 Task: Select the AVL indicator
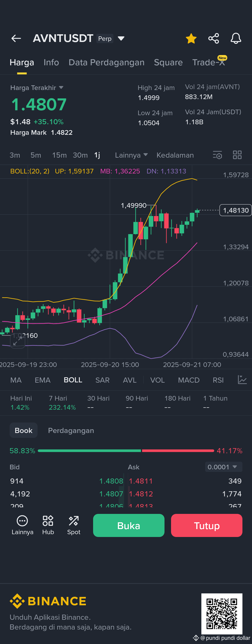pyautogui.click(x=130, y=380)
